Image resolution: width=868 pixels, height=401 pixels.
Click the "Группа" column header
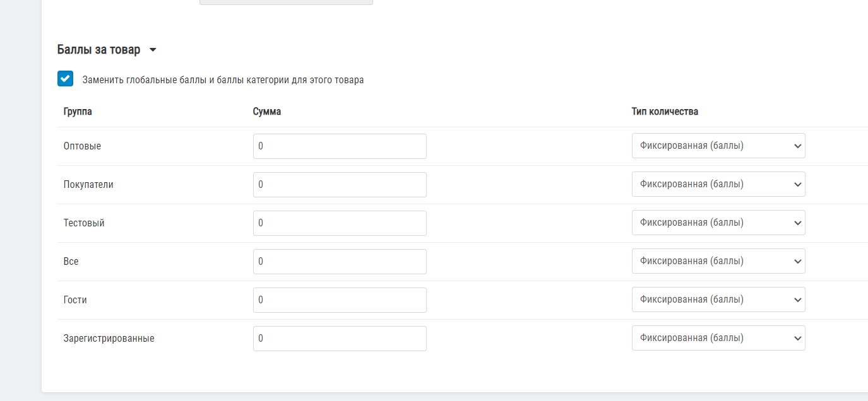(78, 112)
